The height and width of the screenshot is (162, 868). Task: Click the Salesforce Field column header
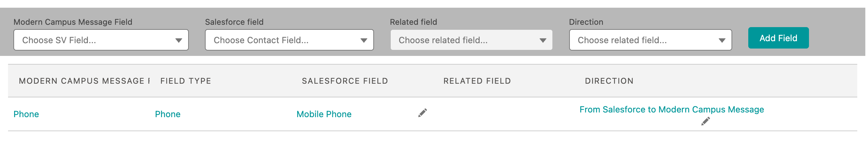[x=345, y=81]
